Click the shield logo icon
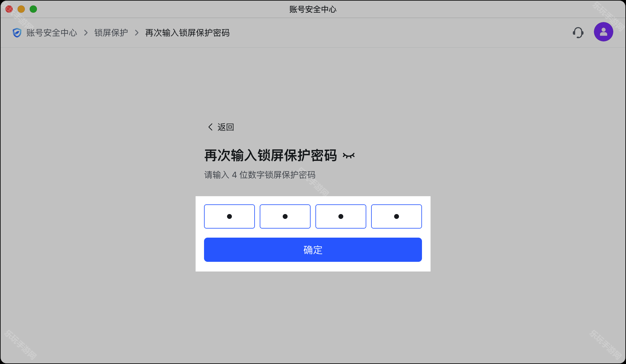 [x=17, y=33]
